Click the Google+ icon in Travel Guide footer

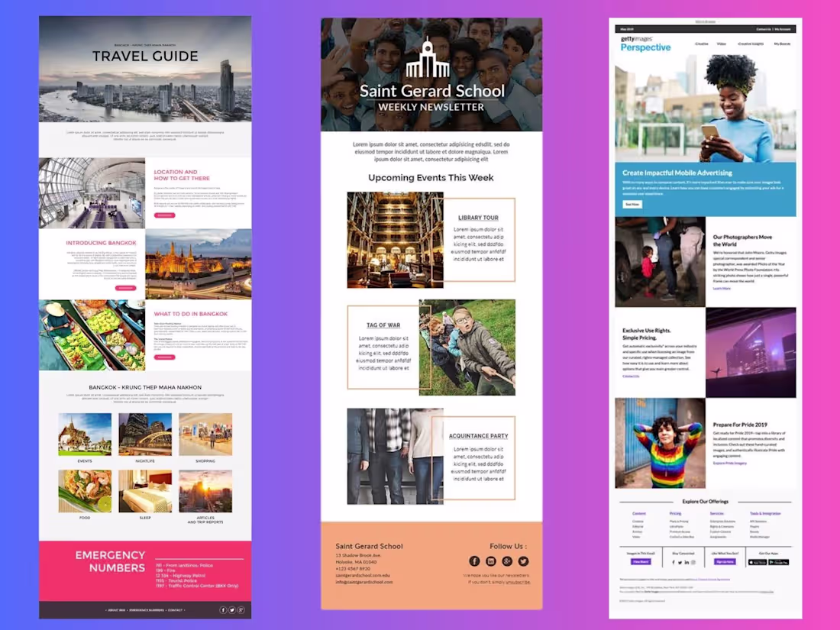(241, 610)
